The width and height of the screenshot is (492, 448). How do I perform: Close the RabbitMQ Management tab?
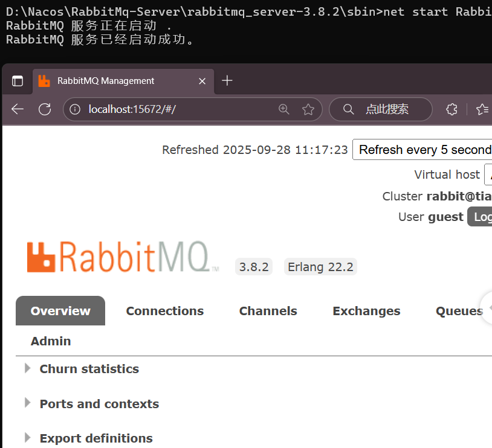202,81
